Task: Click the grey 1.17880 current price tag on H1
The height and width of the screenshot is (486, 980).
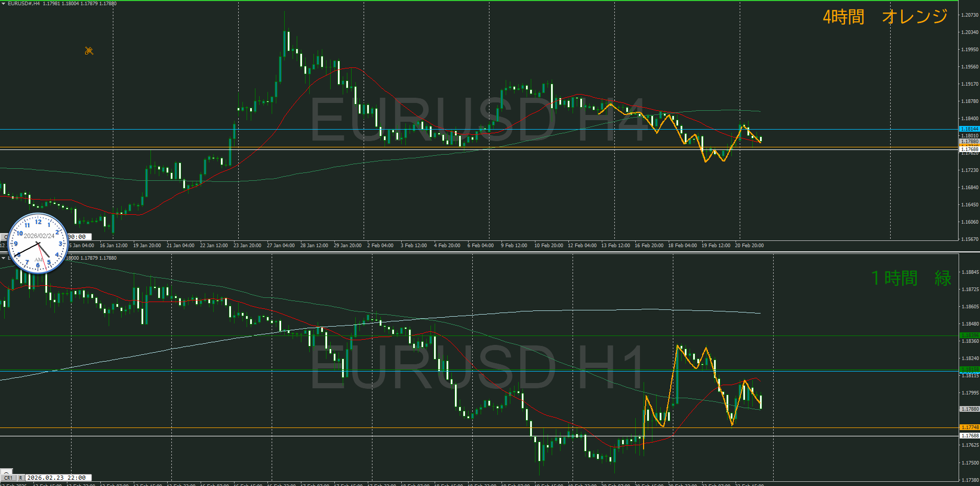Action: [x=969, y=409]
